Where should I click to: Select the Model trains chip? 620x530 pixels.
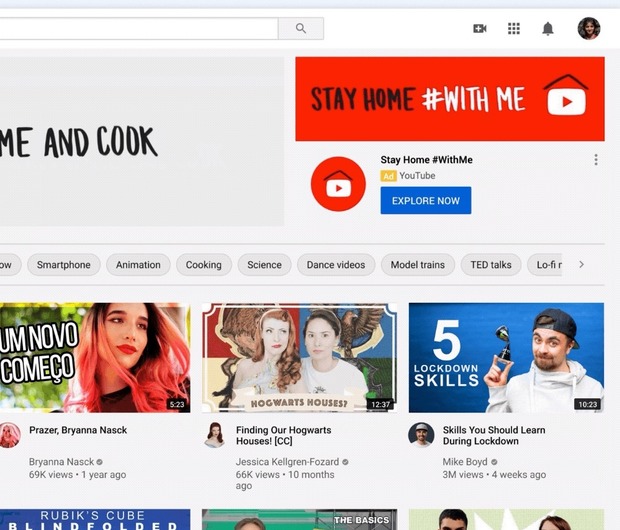coord(418,265)
